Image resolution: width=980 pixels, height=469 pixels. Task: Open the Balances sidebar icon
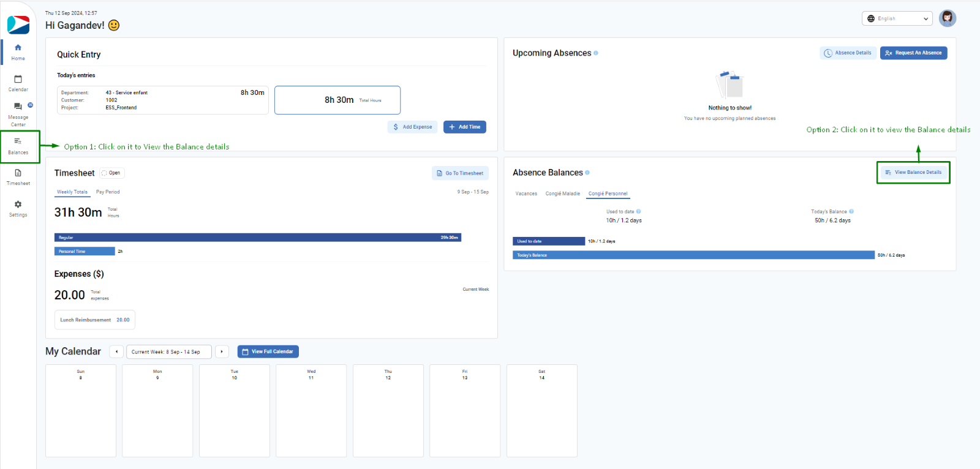coord(18,146)
